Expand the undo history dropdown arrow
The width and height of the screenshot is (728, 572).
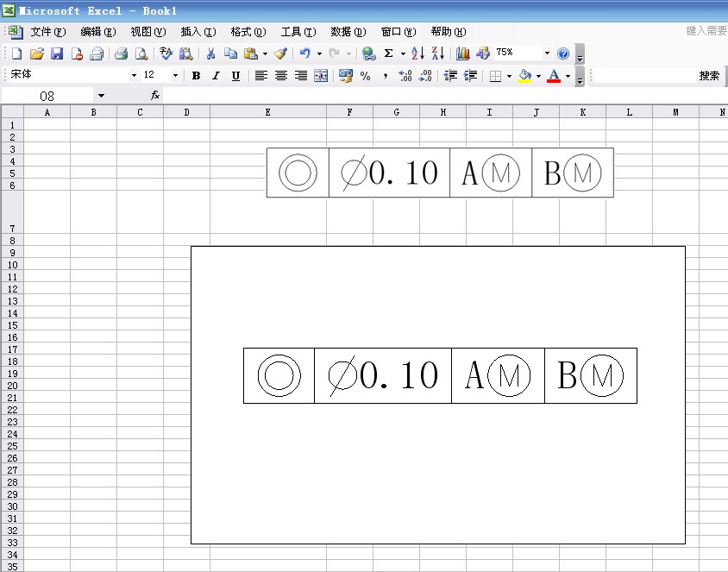click(319, 53)
